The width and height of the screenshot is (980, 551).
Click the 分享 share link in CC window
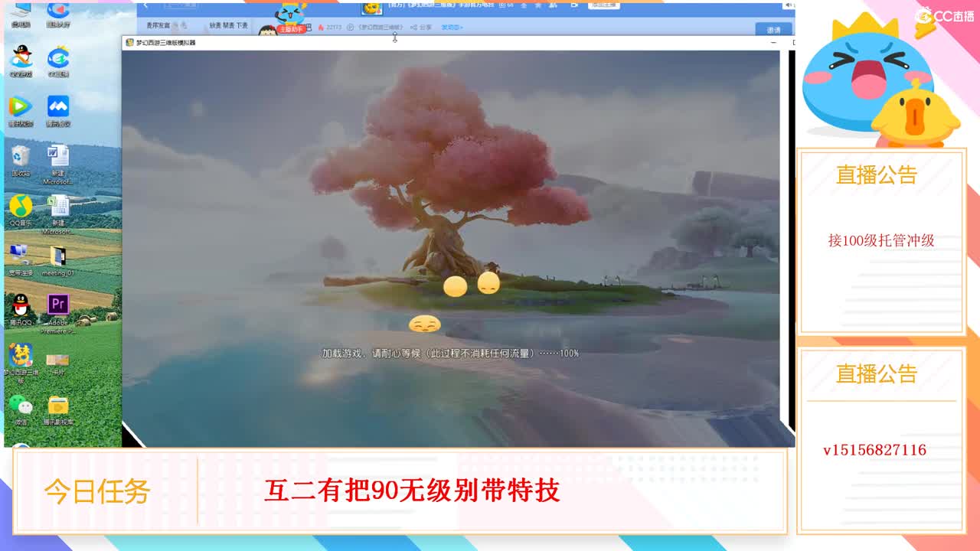[422, 27]
